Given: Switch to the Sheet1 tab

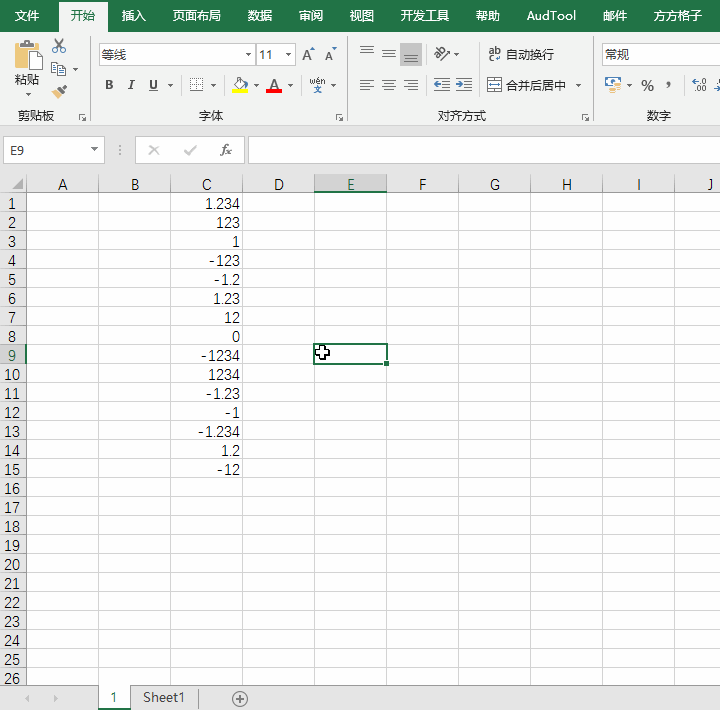Looking at the screenshot, I should (x=163, y=698).
